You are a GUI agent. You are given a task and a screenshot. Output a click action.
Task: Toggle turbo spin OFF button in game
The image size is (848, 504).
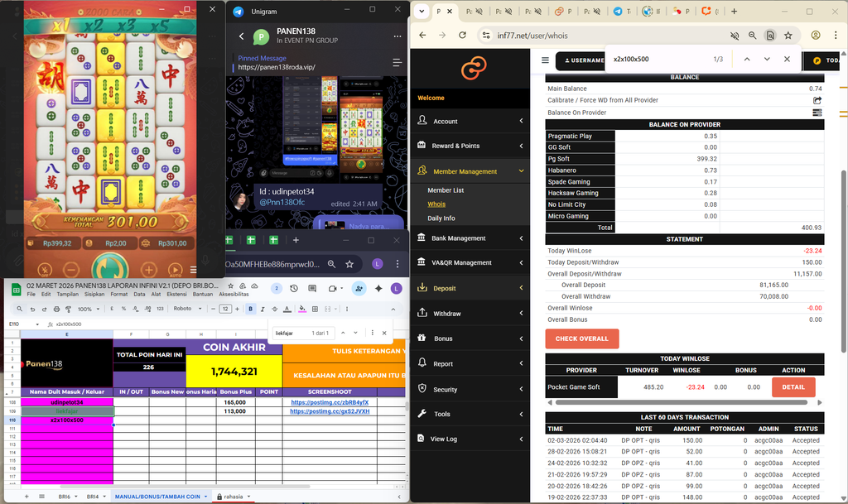coord(45,269)
